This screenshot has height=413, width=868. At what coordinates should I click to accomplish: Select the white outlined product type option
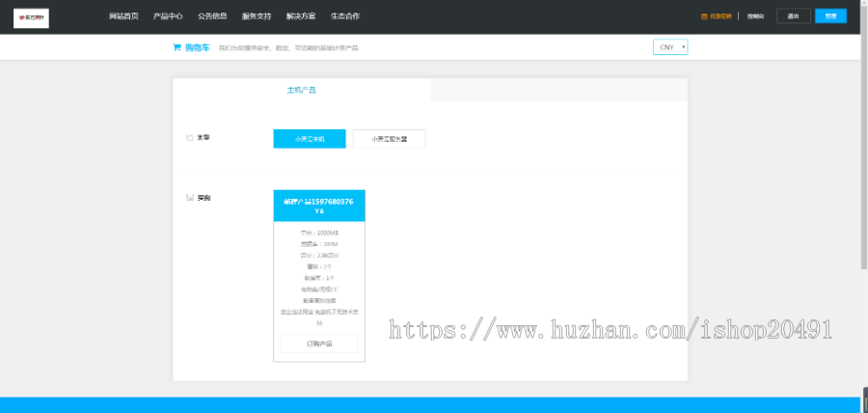(389, 139)
